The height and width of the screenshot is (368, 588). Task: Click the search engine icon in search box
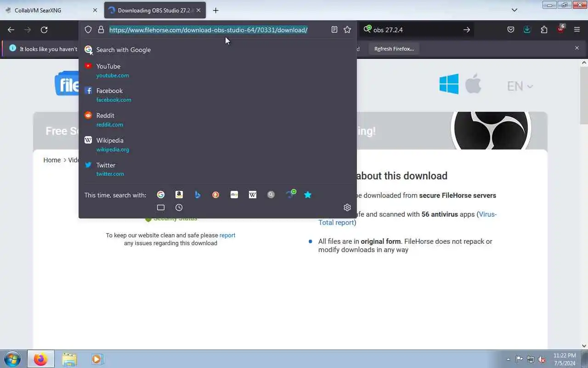pos(367,29)
